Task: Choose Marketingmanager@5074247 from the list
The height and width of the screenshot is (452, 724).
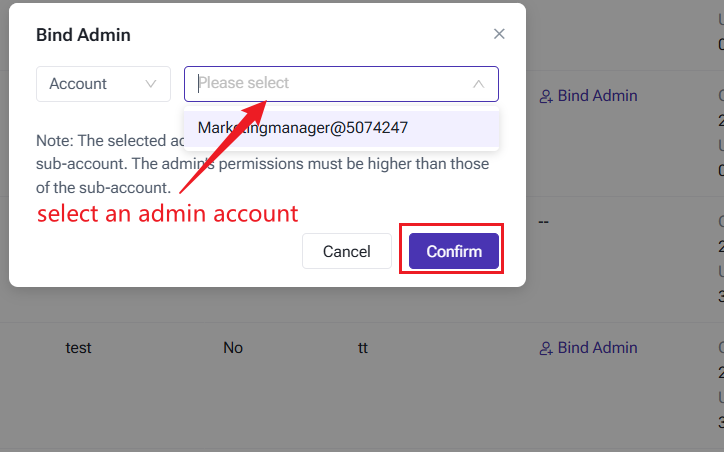Action: click(302, 128)
